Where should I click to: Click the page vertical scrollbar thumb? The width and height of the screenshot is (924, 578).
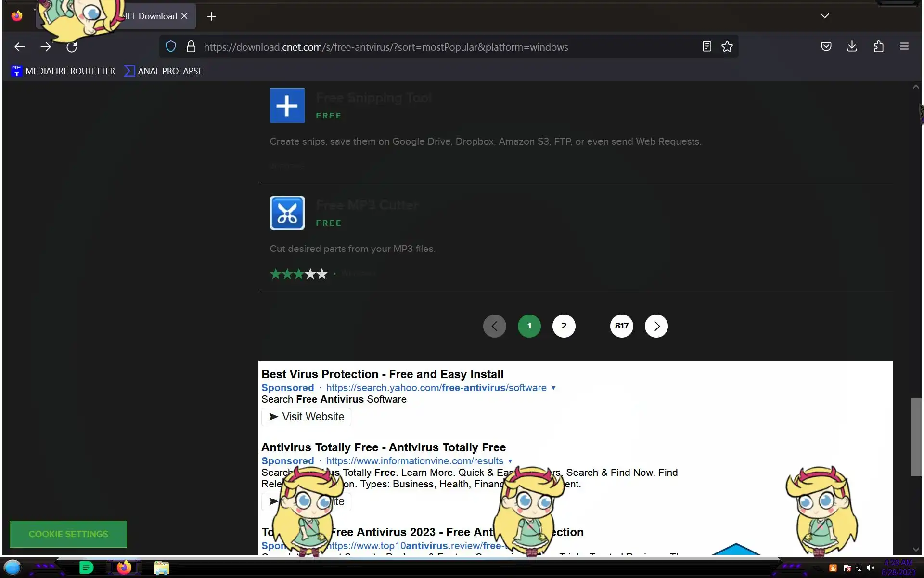tap(915, 437)
